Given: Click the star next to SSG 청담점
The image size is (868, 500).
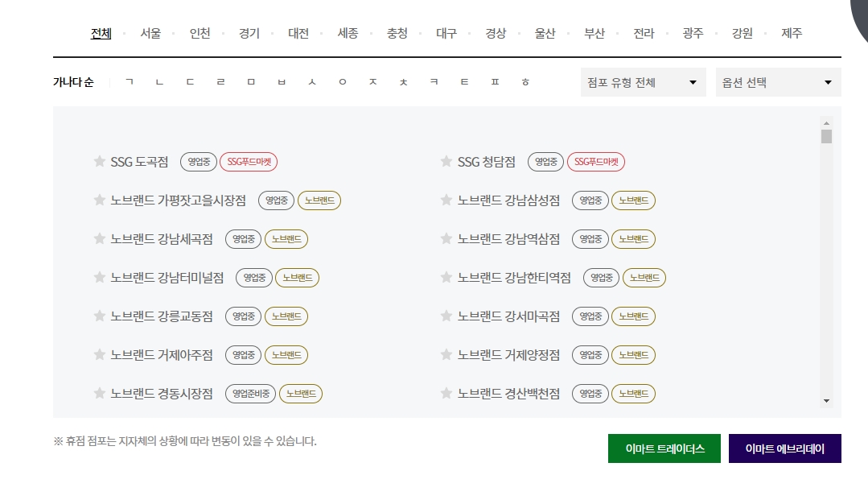Looking at the screenshot, I should point(446,161).
